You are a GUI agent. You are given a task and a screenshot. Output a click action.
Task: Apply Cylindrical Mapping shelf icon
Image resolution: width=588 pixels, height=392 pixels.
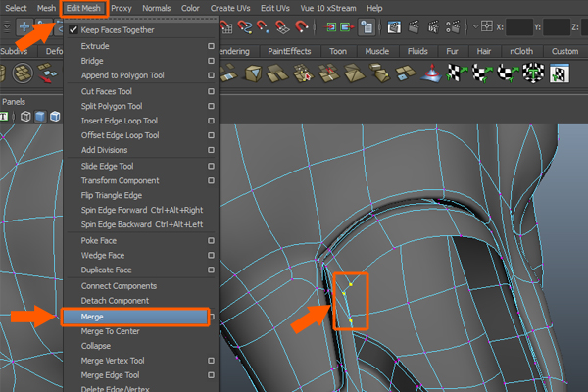coord(482,73)
